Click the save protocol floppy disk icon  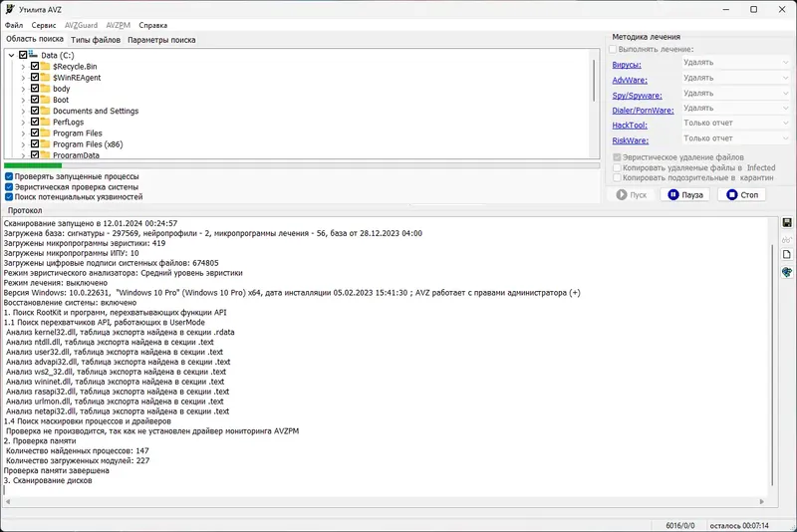pos(787,223)
